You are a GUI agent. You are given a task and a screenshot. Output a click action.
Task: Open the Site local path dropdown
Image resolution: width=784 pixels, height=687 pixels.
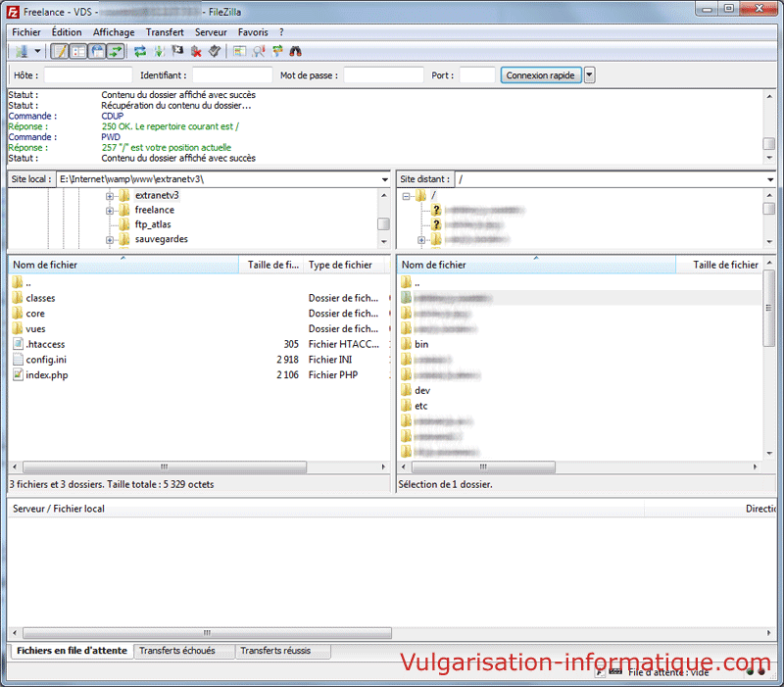pyautogui.click(x=384, y=179)
